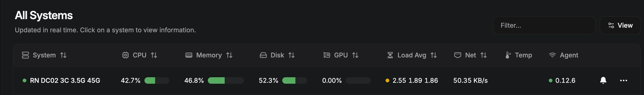The width and height of the screenshot is (644, 95).
Task: Click the Net column icon
Action: 457,55
